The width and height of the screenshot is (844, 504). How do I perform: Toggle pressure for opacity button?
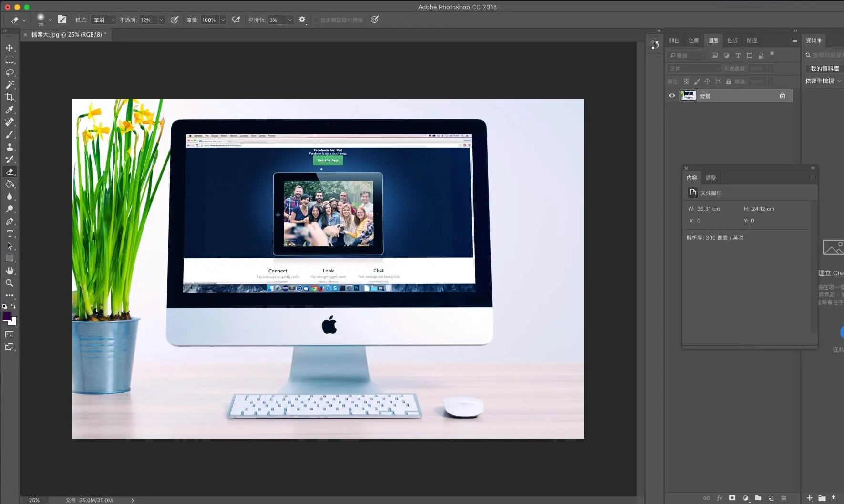click(x=175, y=20)
